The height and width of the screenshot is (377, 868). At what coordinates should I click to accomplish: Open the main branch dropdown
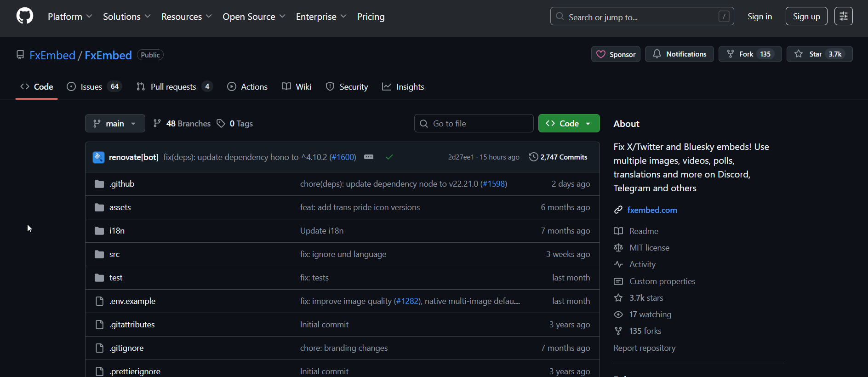[x=115, y=124]
